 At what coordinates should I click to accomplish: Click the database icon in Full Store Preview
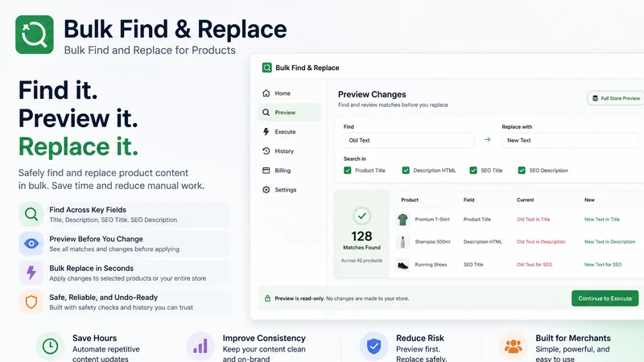[595, 98]
